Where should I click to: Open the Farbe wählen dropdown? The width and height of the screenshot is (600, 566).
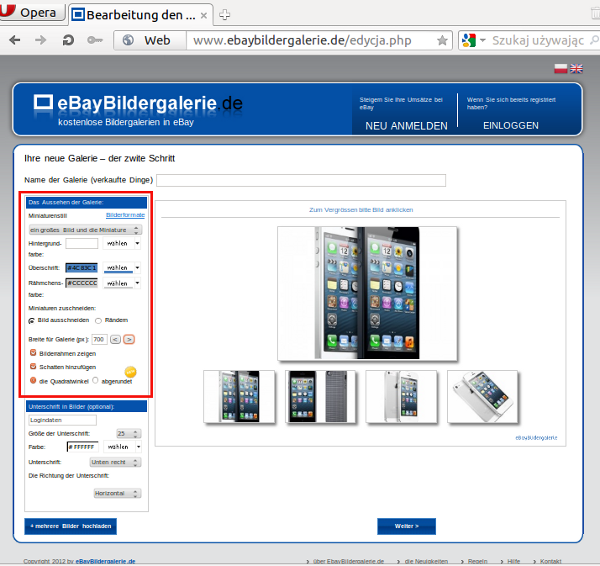[122, 447]
